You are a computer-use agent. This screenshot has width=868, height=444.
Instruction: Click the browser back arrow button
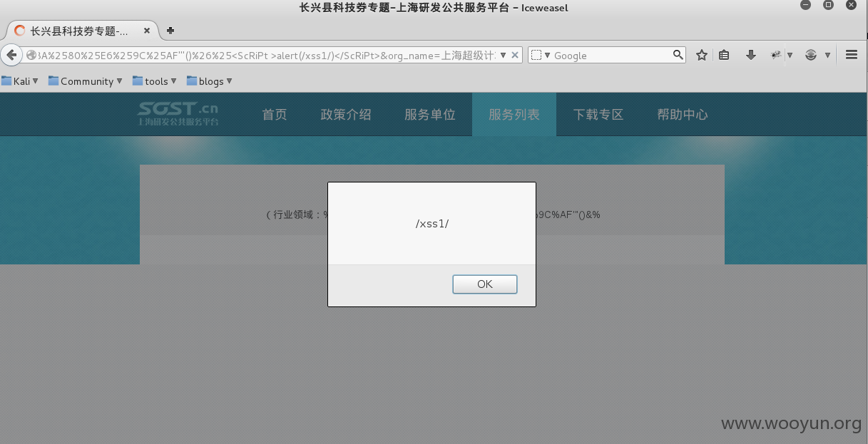[x=11, y=55]
